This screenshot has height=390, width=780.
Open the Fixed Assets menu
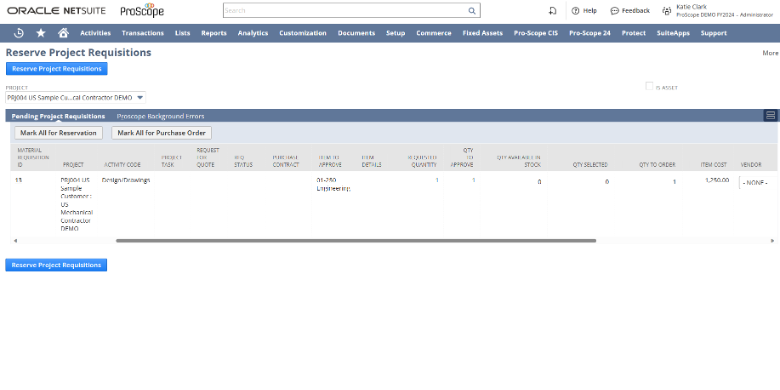[x=483, y=33]
